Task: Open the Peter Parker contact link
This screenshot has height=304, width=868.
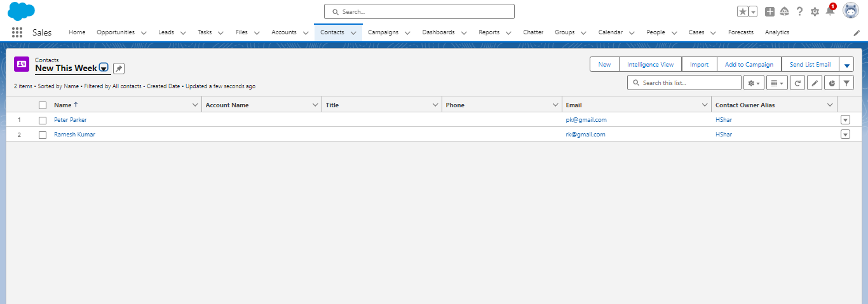Action: pos(70,120)
